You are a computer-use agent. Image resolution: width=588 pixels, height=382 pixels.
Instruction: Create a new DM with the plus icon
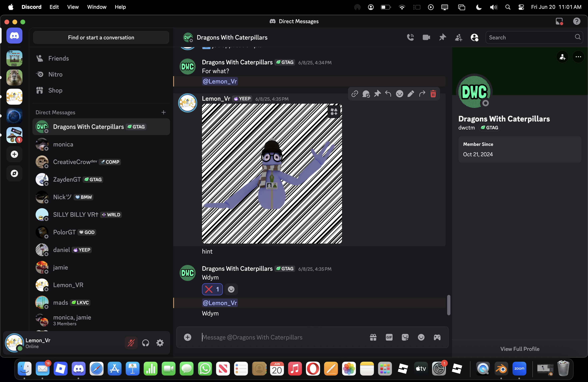[164, 112]
